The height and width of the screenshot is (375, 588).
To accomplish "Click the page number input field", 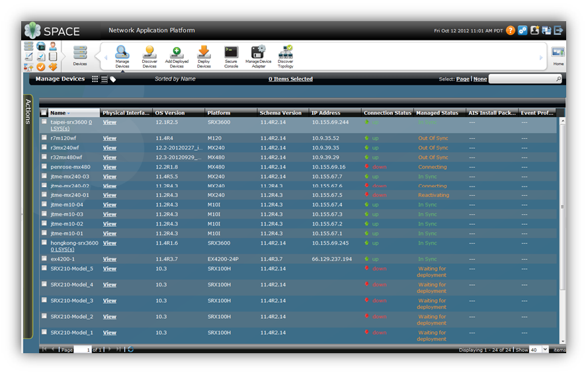I will point(83,349).
